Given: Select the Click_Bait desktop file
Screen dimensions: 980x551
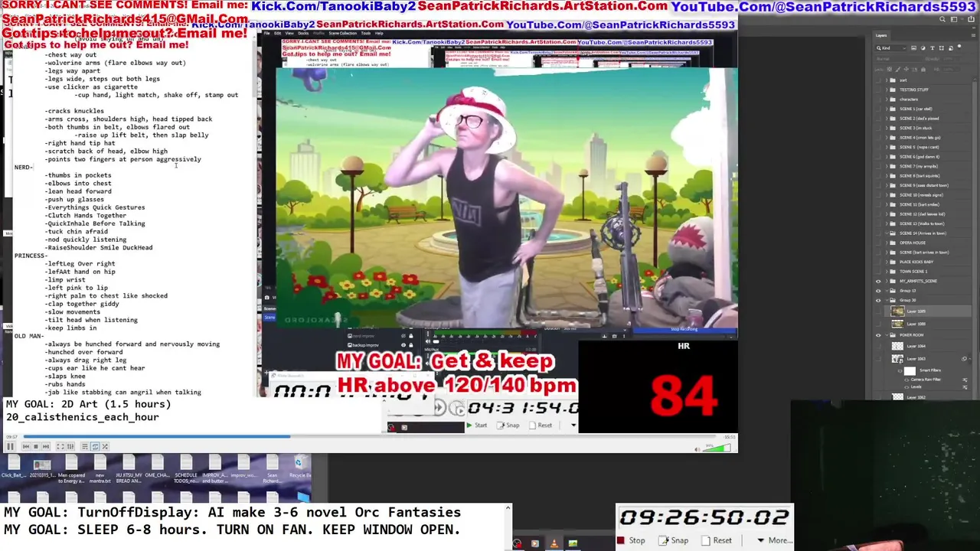Looking at the screenshot, I should pyautogui.click(x=14, y=466).
